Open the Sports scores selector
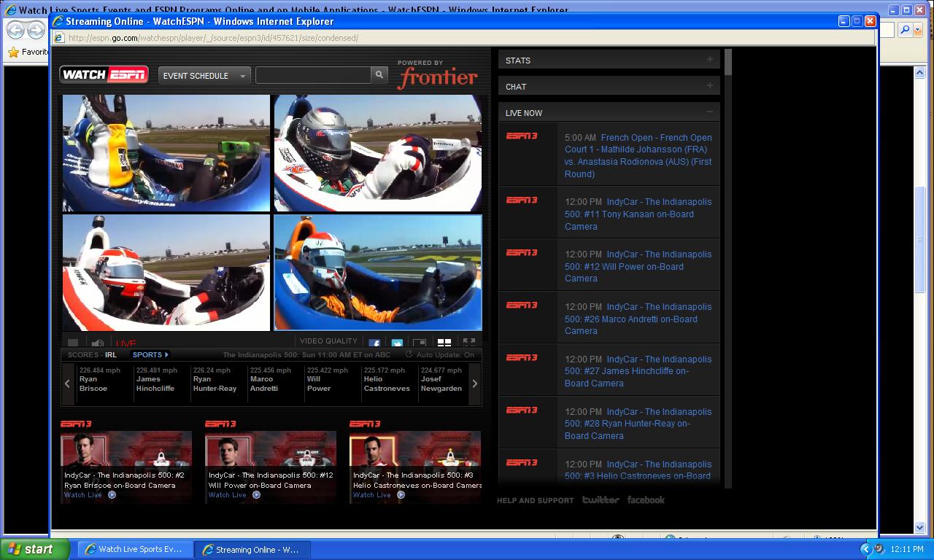 coord(150,354)
